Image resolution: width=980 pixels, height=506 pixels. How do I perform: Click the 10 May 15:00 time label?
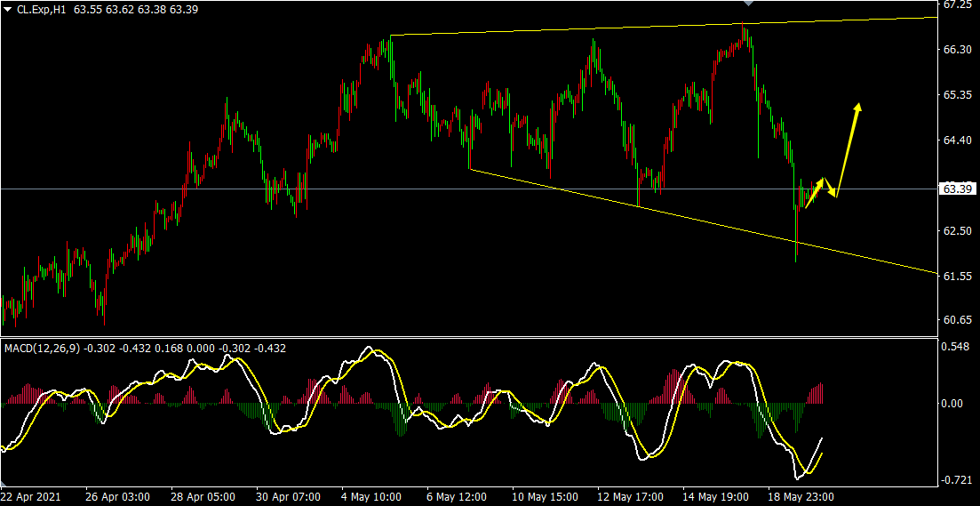tap(545, 496)
